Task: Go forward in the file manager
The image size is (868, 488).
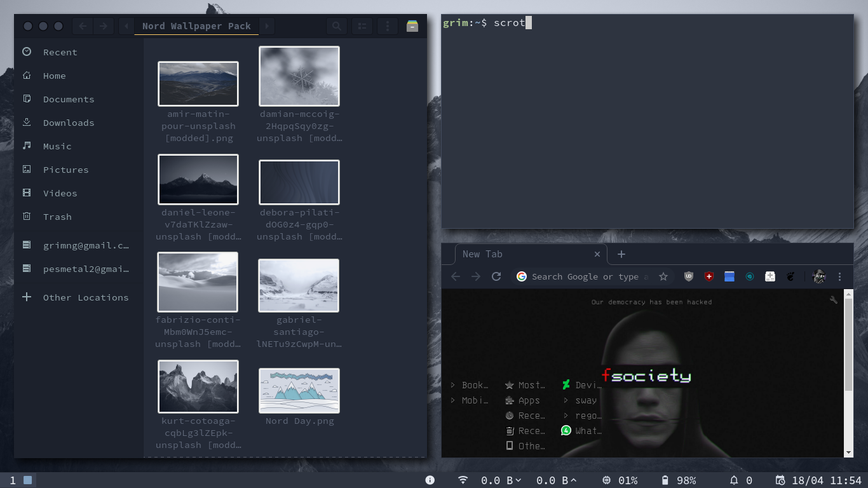Action: (104, 26)
